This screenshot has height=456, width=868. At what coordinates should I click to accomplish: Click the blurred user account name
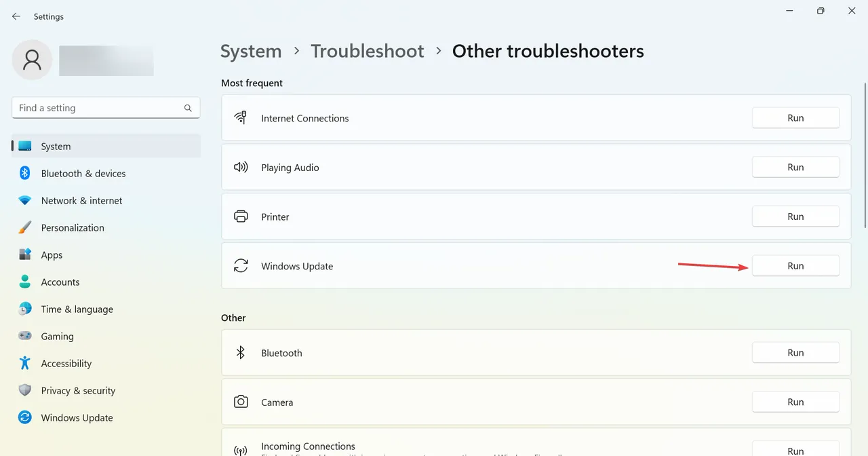pyautogui.click(x=106, y=60)
